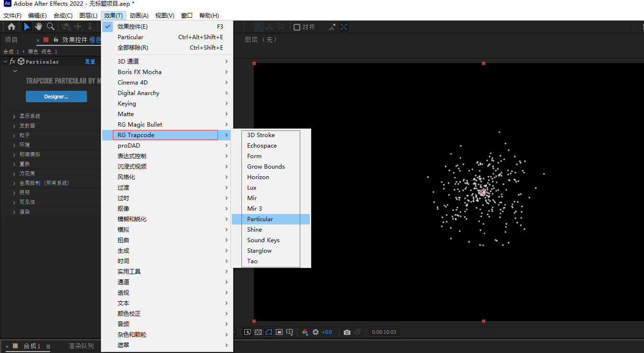Select the Zoom magnifier tool

tap(50, 27)
